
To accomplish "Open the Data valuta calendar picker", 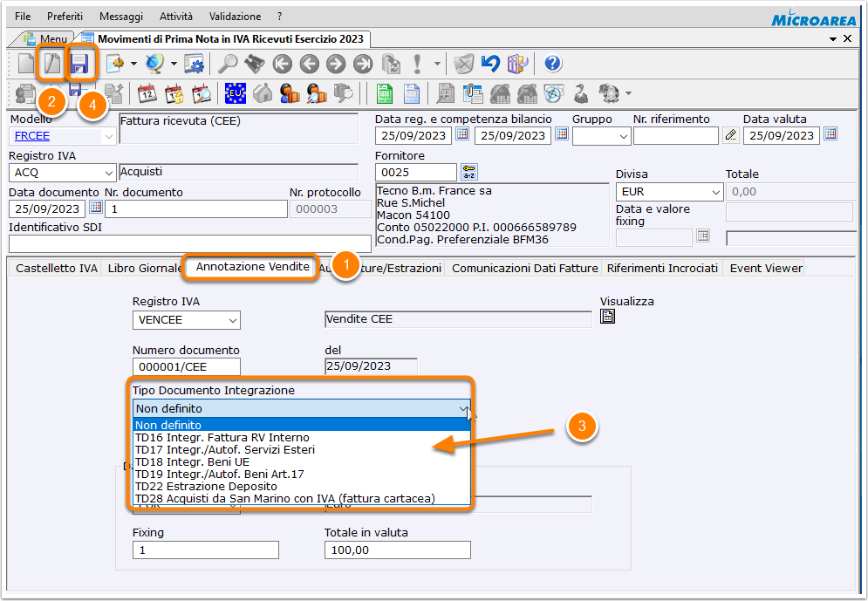I will click(830, 133).
